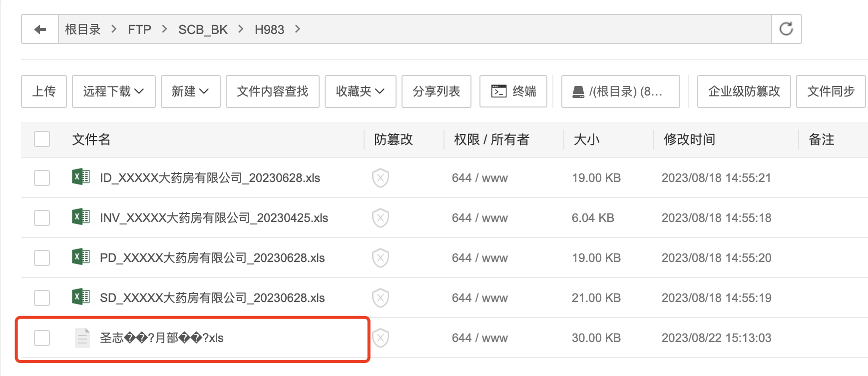
Task: Open the 远程下载 dropdown
Action: [x=114, y=91]
